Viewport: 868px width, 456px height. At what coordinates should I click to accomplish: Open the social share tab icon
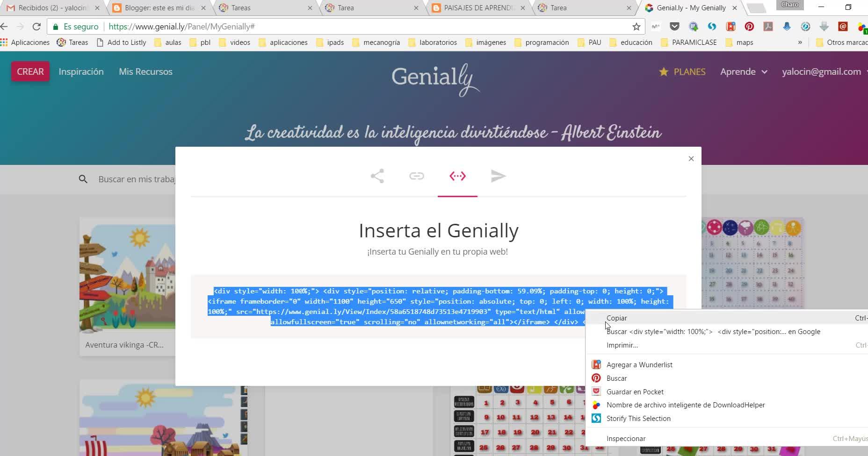pos(377,176)
